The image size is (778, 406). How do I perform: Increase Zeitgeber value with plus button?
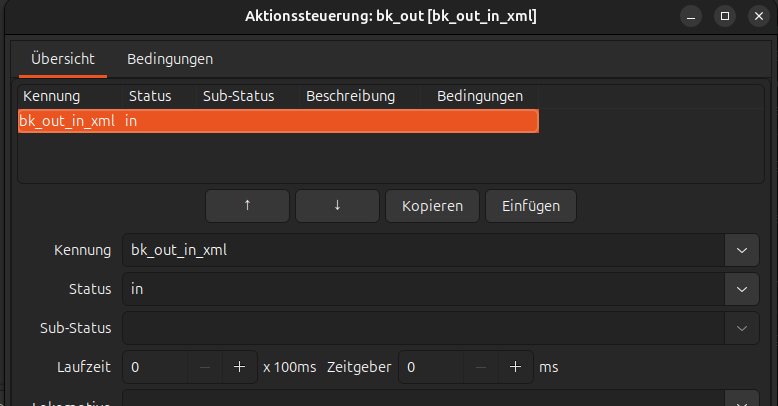(515, 367)
